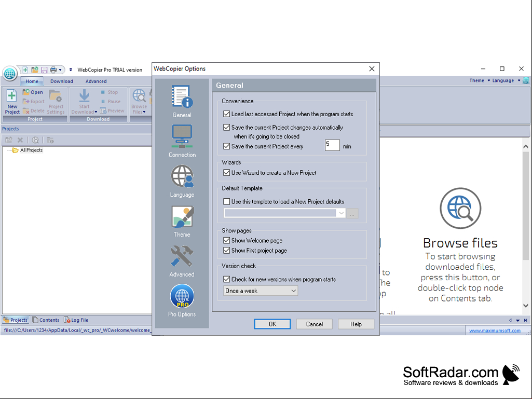Image resolution: width=532 pixels, height=399 pixels.
Task: Open dropdown arrow beside Print icon
Action: coord(60,70)
